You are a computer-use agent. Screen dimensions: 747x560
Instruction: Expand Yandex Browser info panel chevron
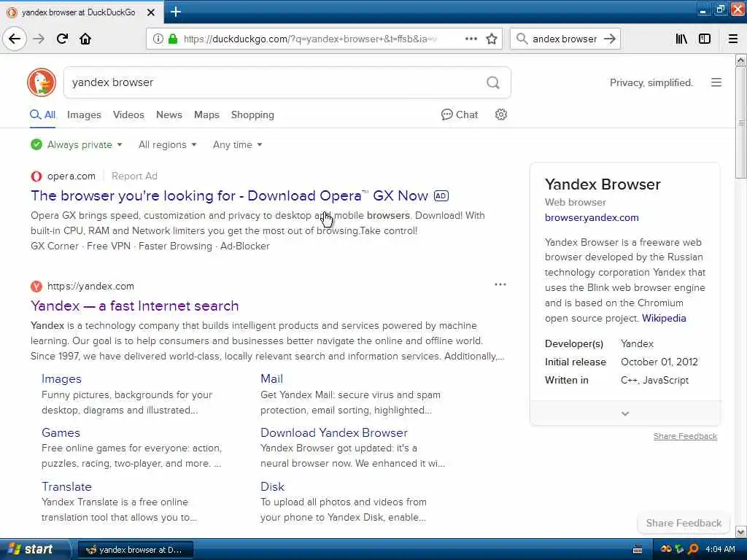click(x=625, y=413)
